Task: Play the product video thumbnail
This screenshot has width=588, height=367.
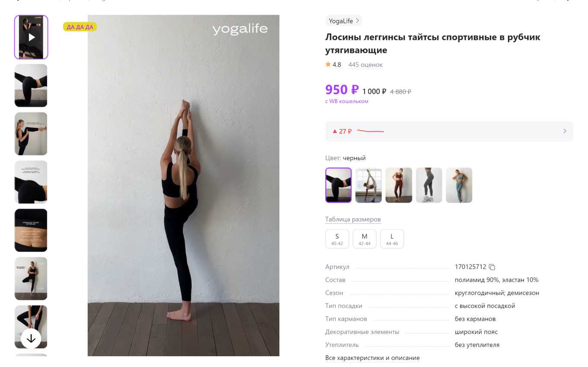Action: click(x=31, y=37)
